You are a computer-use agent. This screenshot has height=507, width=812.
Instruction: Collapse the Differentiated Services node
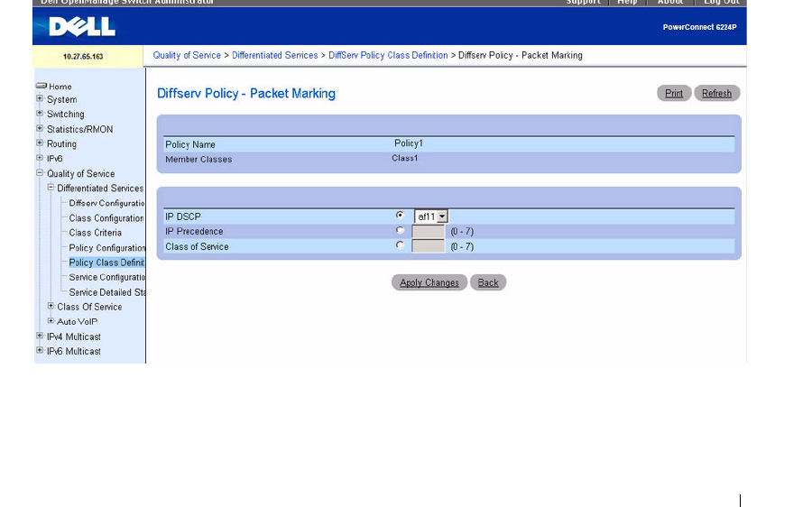point(51,187)
